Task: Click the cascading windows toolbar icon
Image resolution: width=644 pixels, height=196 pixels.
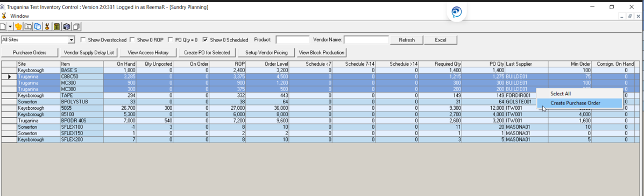Action: (76, 27)
